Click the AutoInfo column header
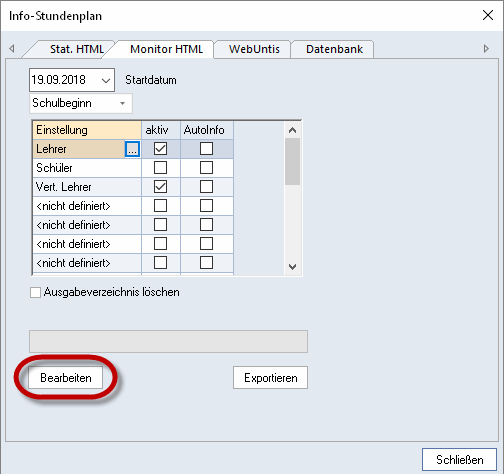 click(207, 130)
